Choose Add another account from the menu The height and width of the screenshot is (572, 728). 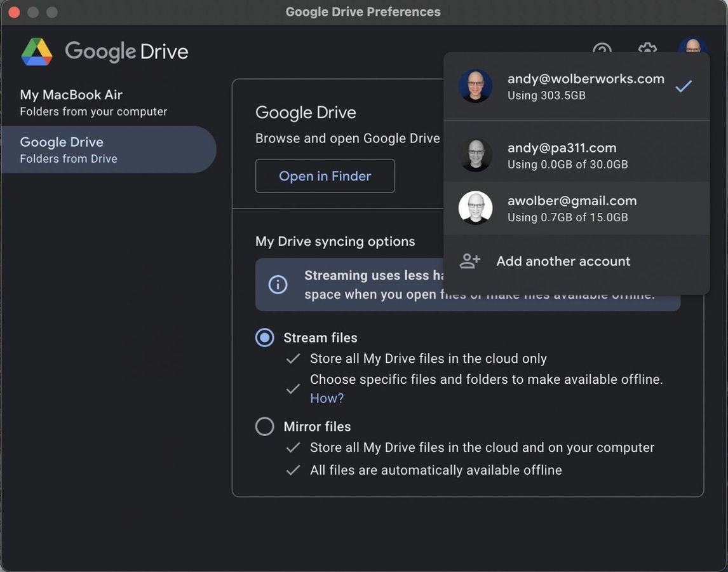(563, 261)
